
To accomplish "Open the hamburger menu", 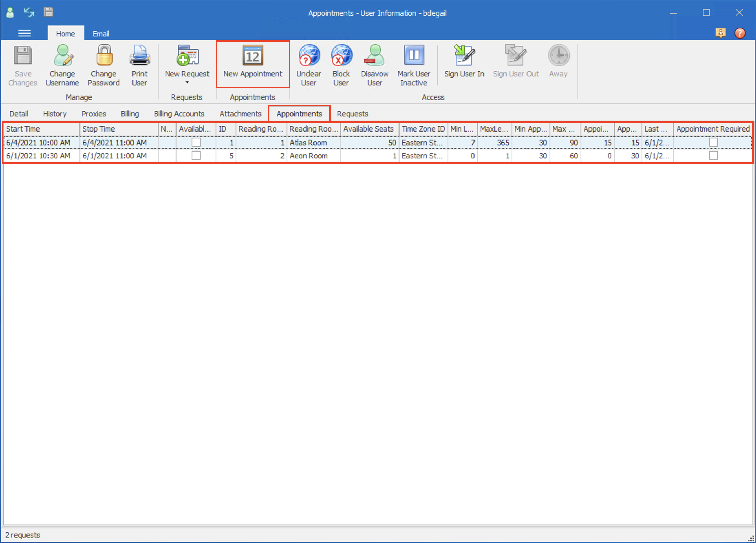I will 24,33.
